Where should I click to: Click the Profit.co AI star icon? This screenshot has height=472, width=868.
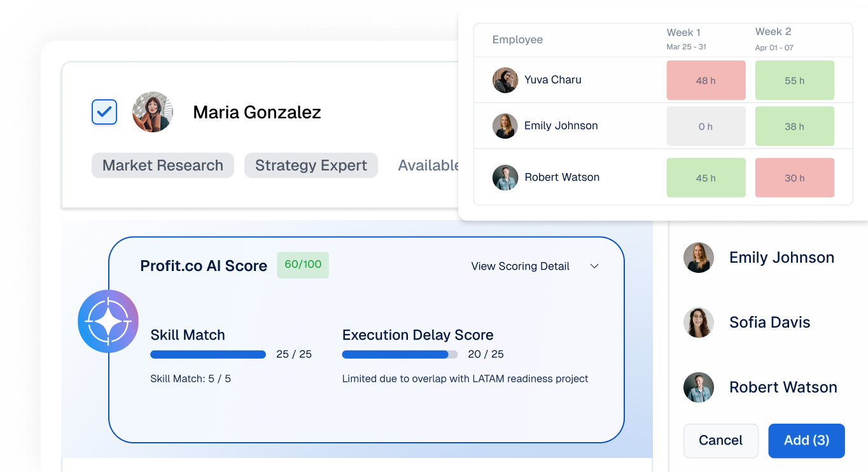click(x=108, y=321)
